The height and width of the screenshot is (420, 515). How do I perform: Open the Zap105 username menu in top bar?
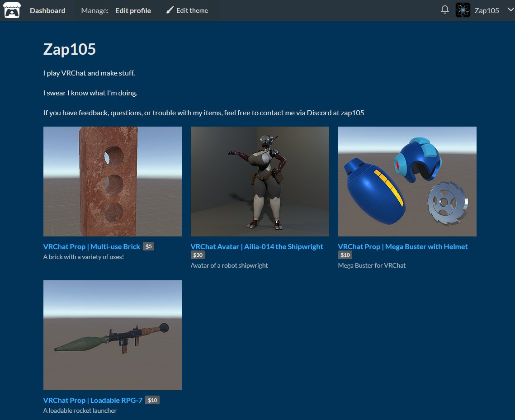(x=487, y=10)
